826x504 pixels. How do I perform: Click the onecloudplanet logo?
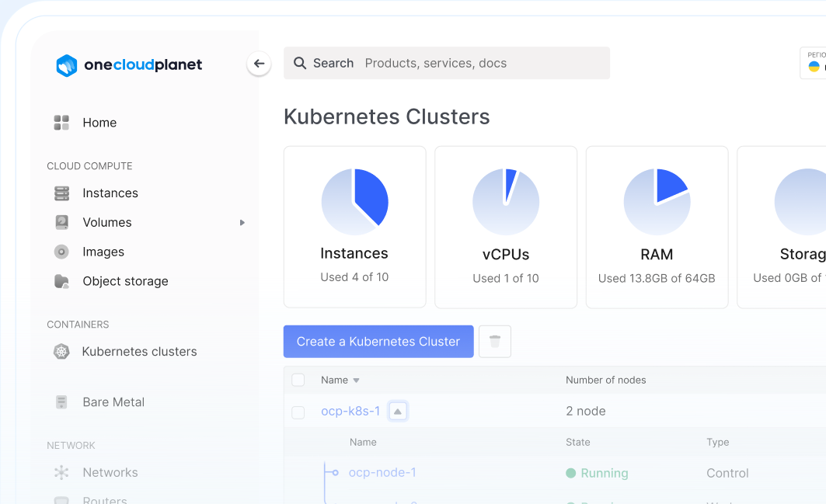[x=129, y=64]
